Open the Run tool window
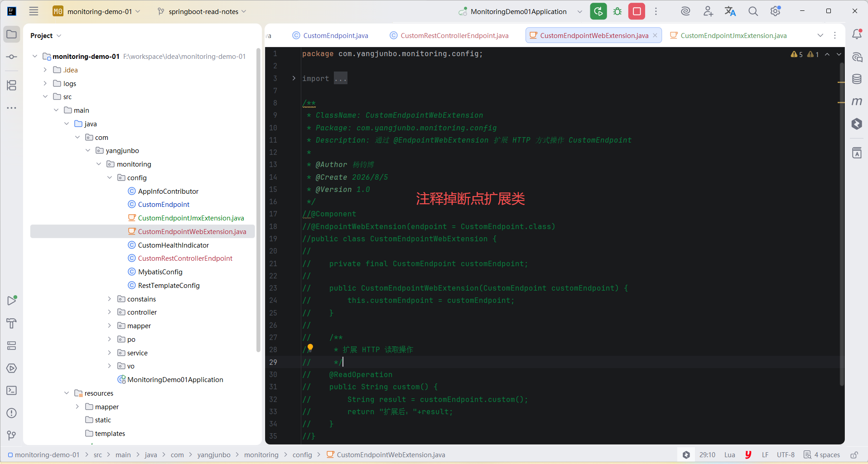 pos(12,300)
